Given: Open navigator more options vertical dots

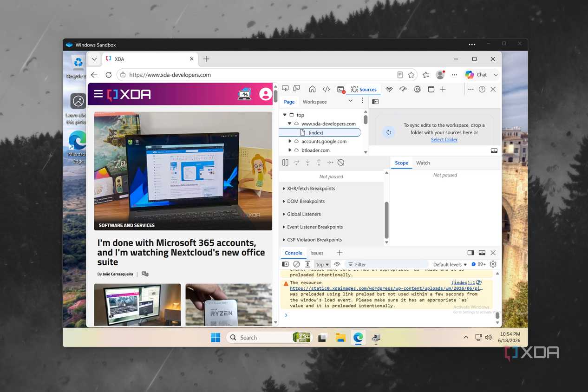Looking at the screenshot, I should 363,101.
